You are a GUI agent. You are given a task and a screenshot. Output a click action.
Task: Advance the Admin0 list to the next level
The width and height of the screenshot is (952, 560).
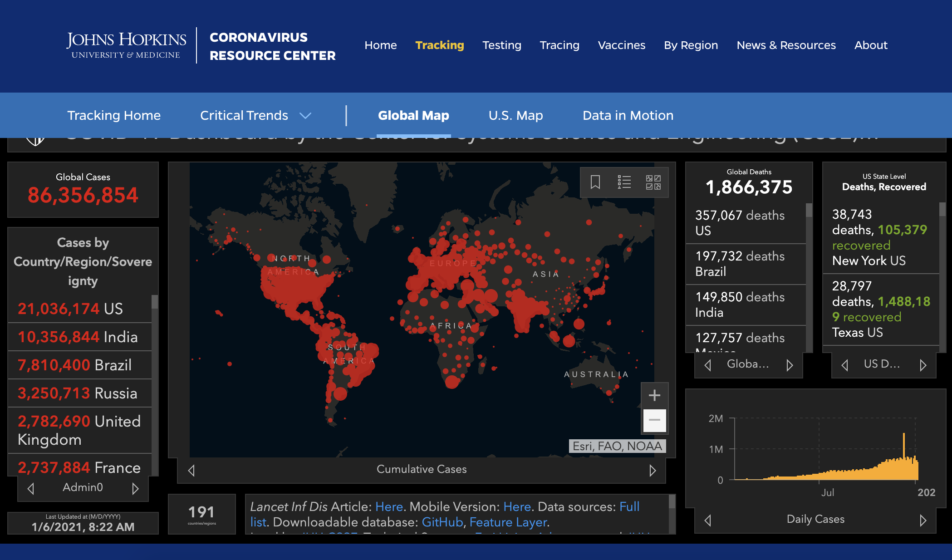click(135, 489)
